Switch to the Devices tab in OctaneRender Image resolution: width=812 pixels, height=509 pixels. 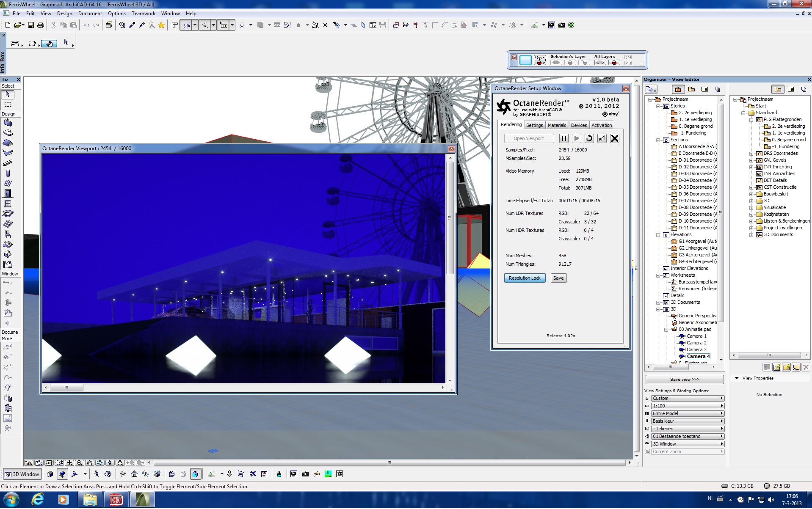[579, 125]
